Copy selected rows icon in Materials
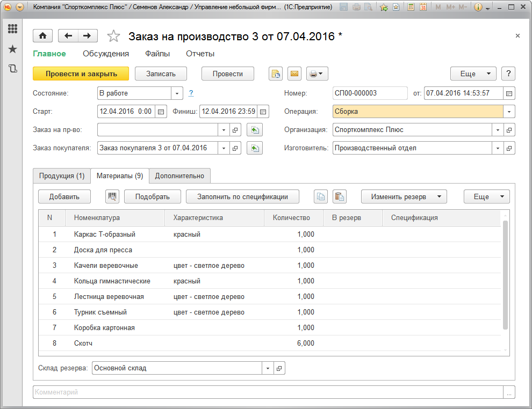Screen dimensions: 532x409 point(320,196)
